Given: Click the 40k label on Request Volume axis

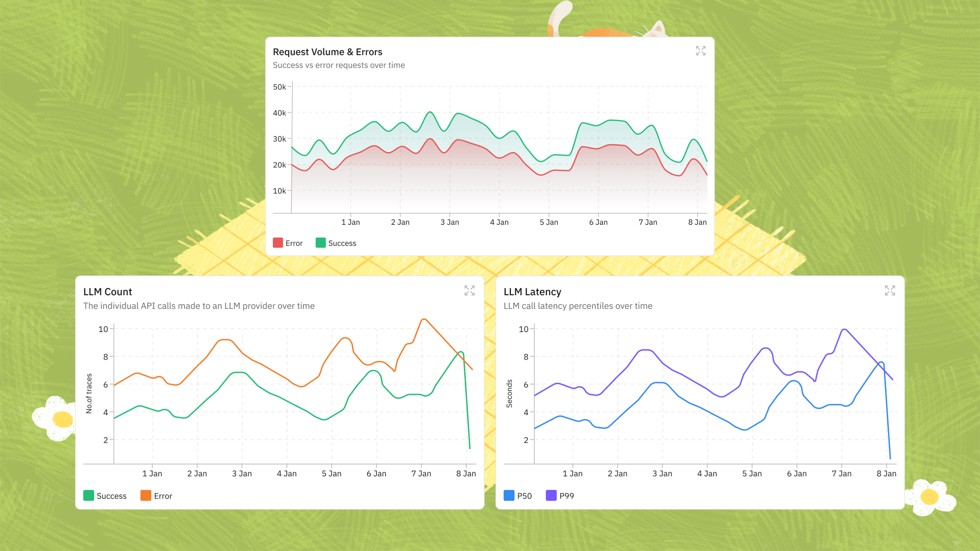Looking at the screenshot, I should click(x=279, y=113).
